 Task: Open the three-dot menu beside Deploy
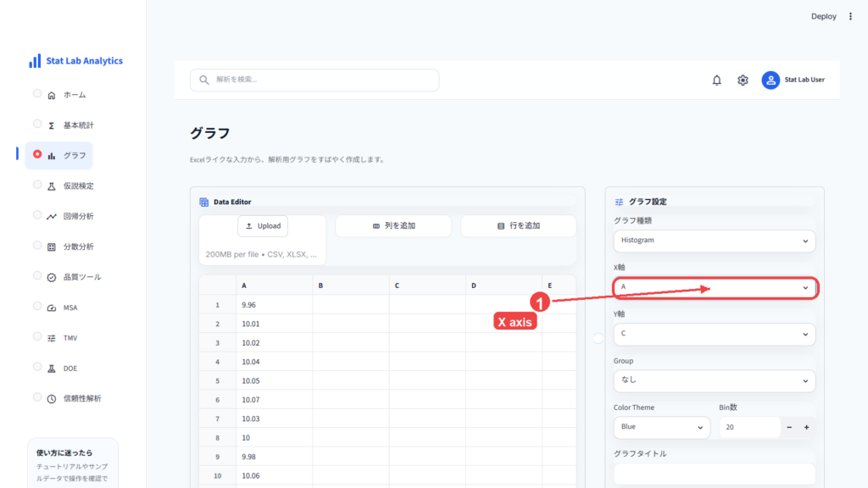point(851,17)
